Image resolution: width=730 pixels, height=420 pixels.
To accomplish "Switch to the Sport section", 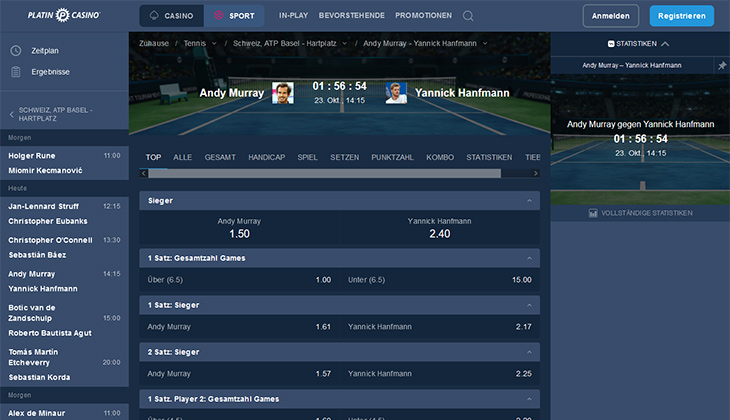I will pos(234,16).
